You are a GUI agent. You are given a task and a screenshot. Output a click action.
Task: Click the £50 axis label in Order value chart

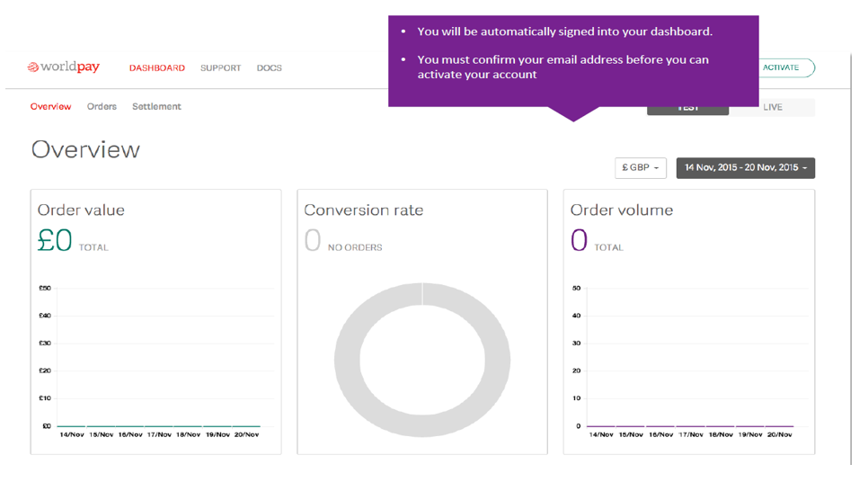click(45, 288)
